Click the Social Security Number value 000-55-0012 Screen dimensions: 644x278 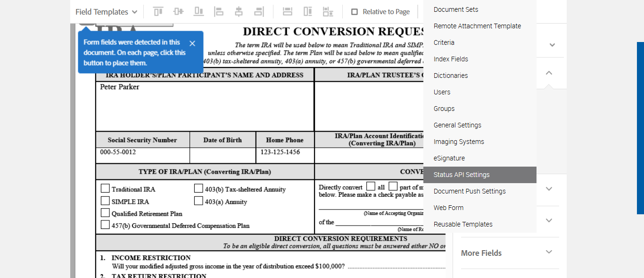click(118, 152)
